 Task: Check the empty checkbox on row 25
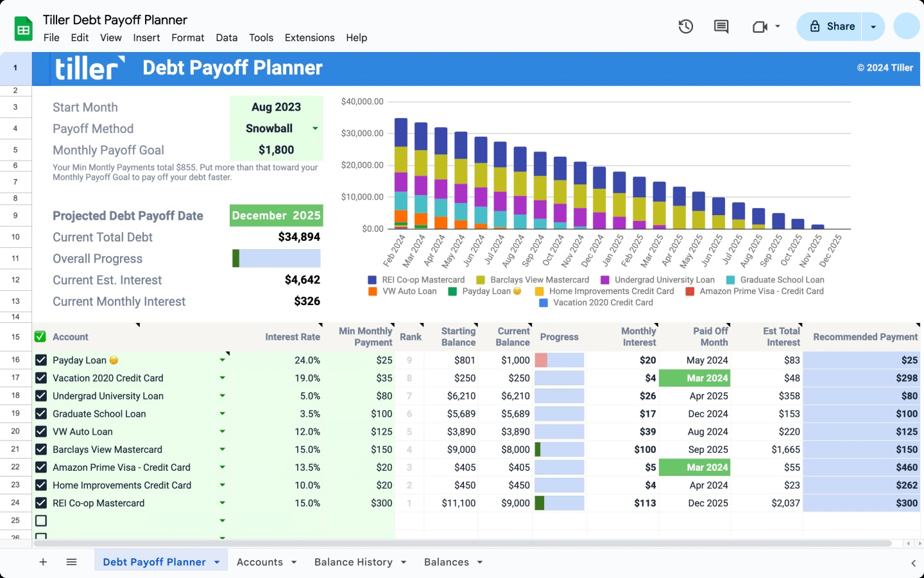click(41, 520)
